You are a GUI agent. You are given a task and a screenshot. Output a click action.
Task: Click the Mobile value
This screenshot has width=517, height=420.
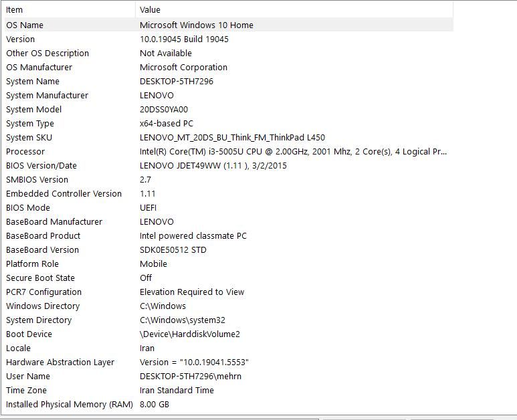point(153,264)
